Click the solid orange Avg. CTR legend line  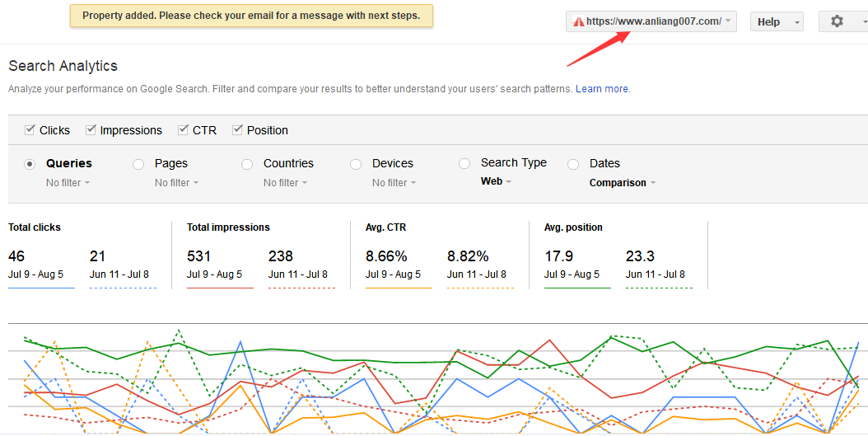coord(399,288)
